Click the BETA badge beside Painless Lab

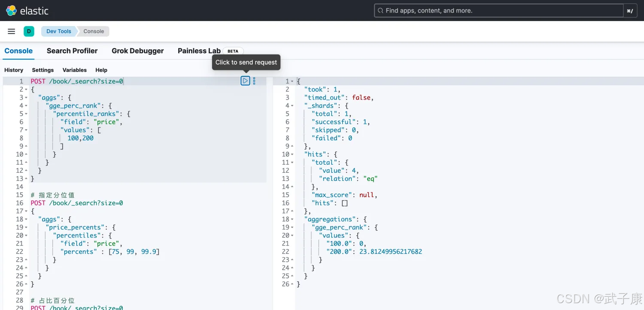(x=233, y=51)
